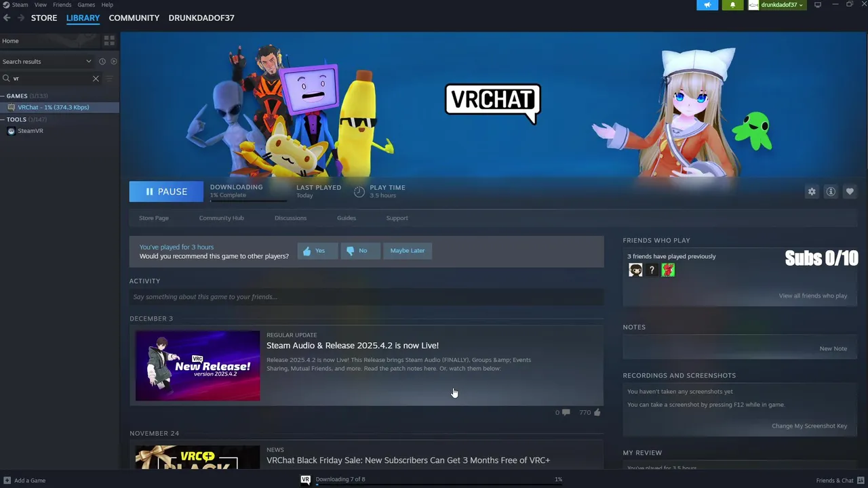This screenshot has width=868, height=488.
Task: Click the VRChat game icon in library list
Action: point(11,107)
